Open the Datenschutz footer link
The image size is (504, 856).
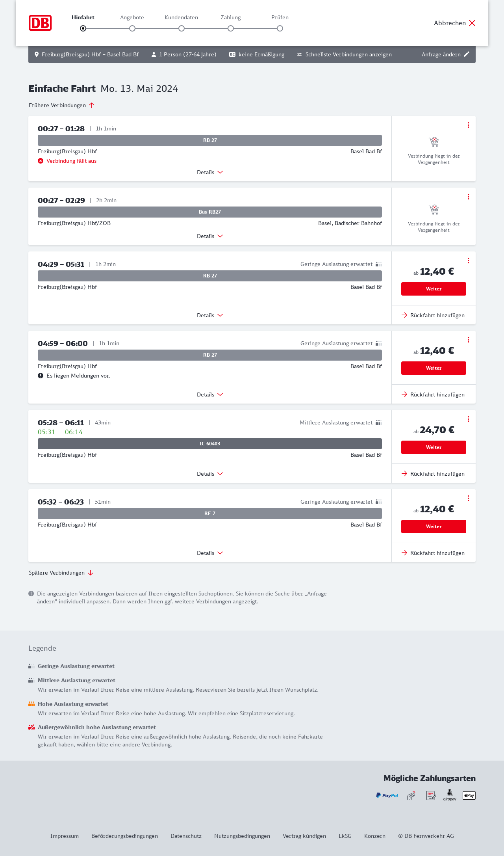pyautogui.click(x=186, y=836)
